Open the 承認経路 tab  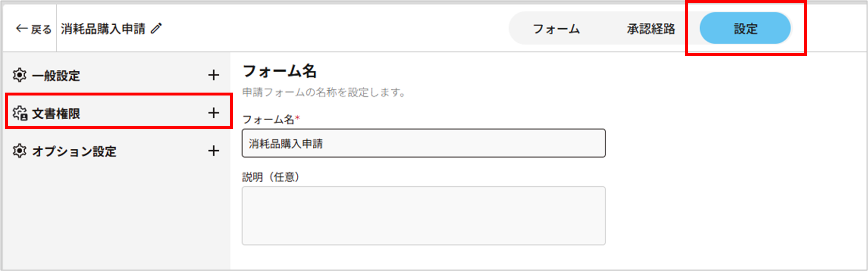click(651, 29)
